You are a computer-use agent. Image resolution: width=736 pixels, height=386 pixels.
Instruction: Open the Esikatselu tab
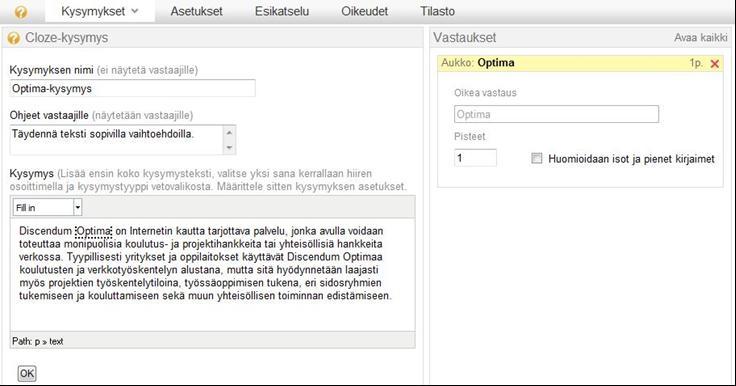[x=282, y=11]
